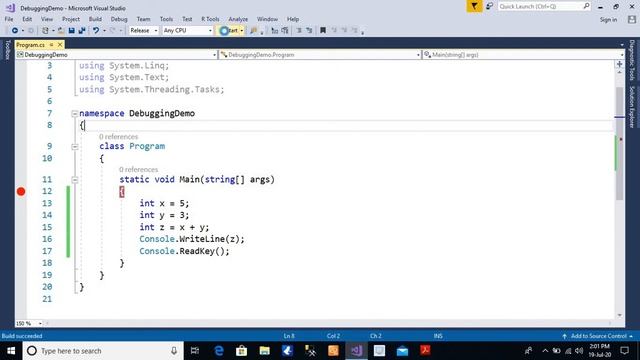The width and height of the screenshot is (640, 360).
Task: Click the increase indent toolbar icon
Action: click(309, 31)
